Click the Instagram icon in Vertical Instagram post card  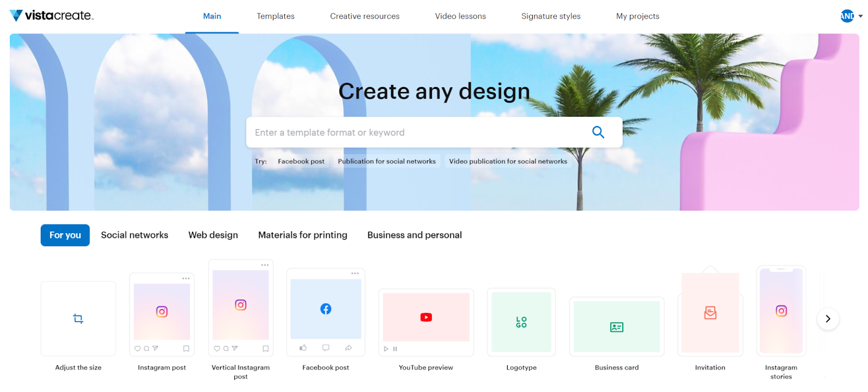[x=241, y=305]
